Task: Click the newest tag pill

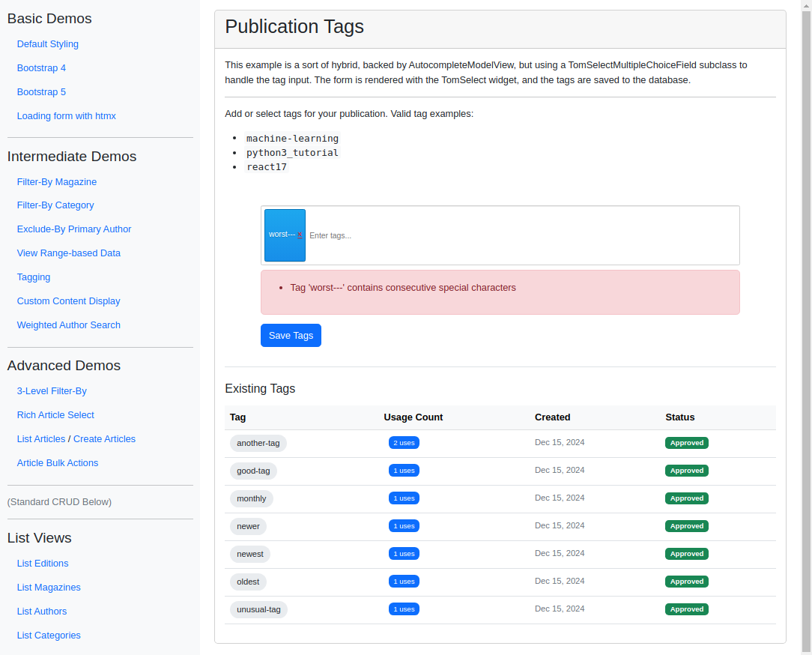Action: [x=250, y=554]
